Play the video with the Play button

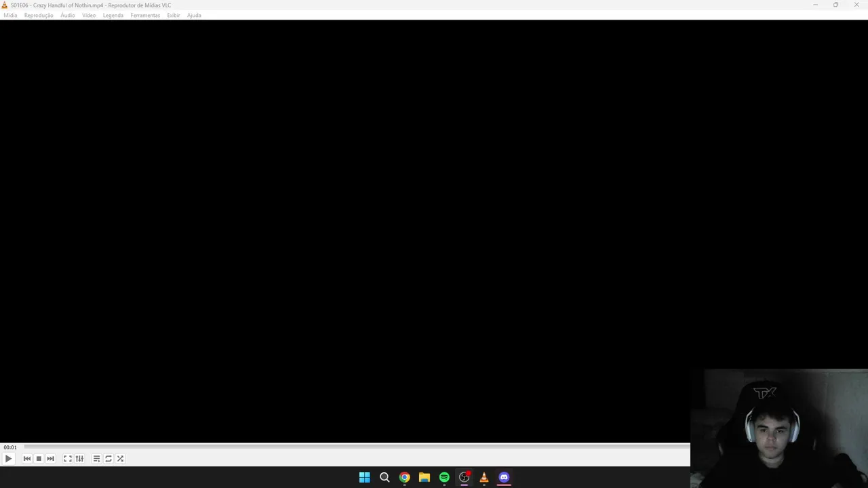pyautogui.click(x=8, y=459)
